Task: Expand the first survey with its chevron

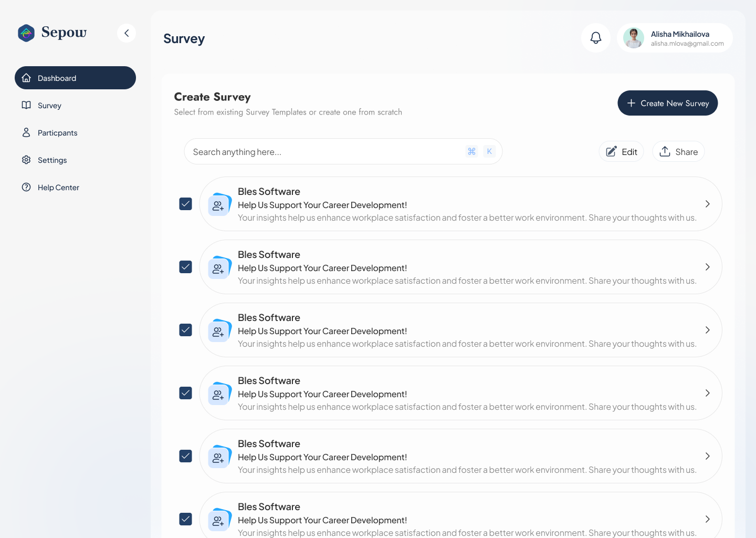Action: click(708, 204)
